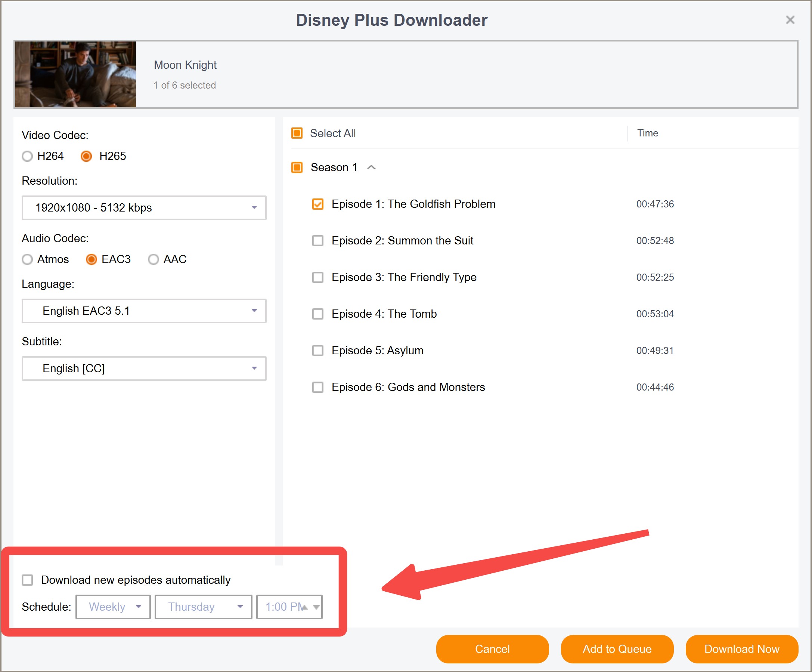Image resolution: width=812 pixels, height=672 pixels.
Task: Click the Episode 1 duration 00:47:36
Action: (x=655, y=204)
